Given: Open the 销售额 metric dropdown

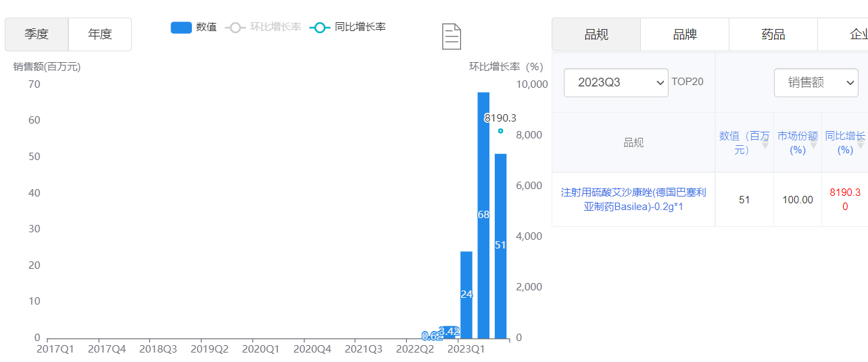Looking at the screenshot, I should (x=815, y=82).
